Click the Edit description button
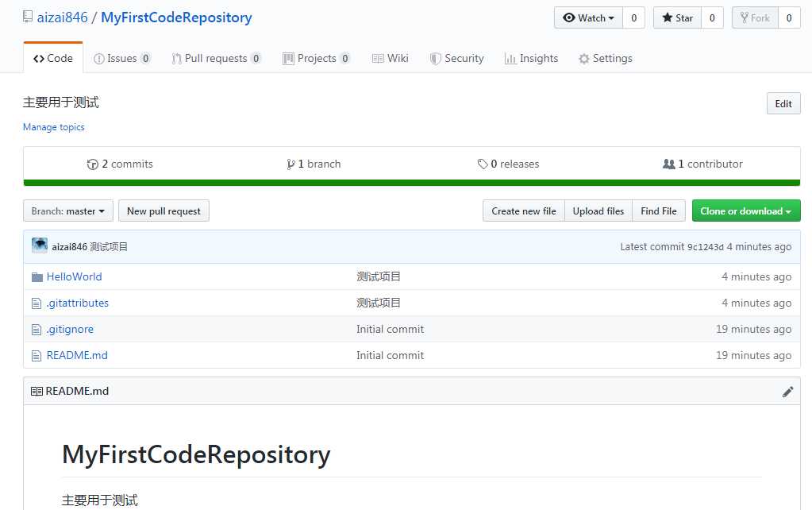The height and width of the screenshot is (510, 812). pos(783,103)
